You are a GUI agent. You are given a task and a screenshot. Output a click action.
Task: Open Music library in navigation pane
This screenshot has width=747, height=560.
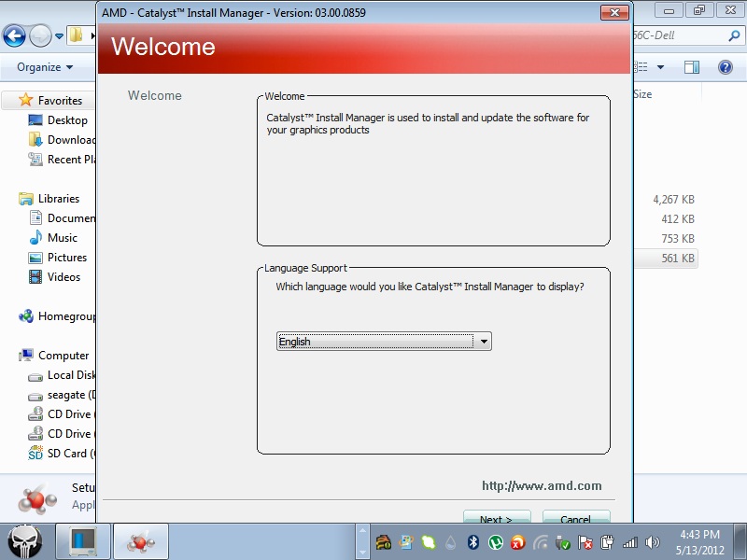click(x=62, y=238)
